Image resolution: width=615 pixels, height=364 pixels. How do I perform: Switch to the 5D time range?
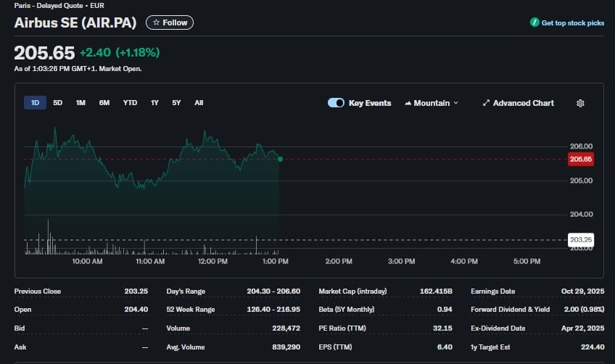[x=58, y=103]
